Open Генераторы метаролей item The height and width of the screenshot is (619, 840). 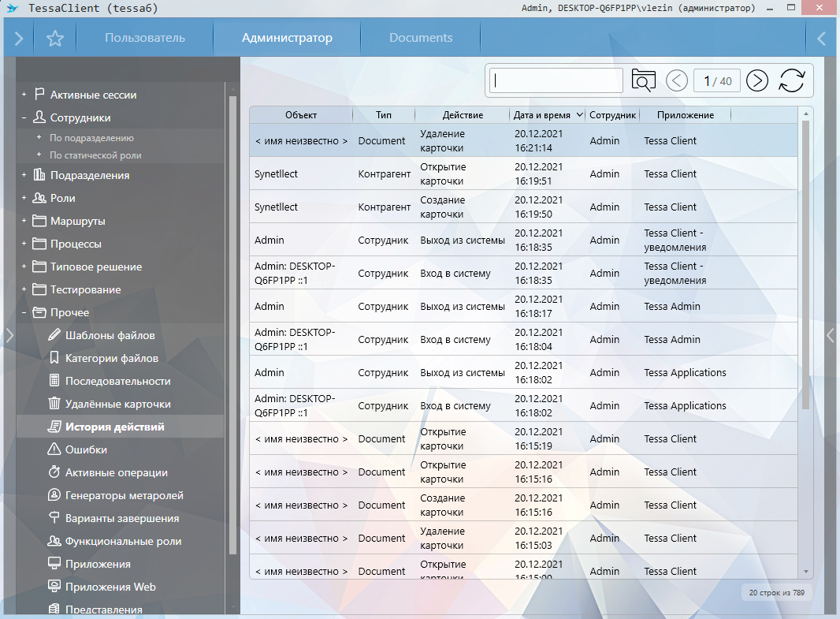pyautogui.click(x=124, y=495)
